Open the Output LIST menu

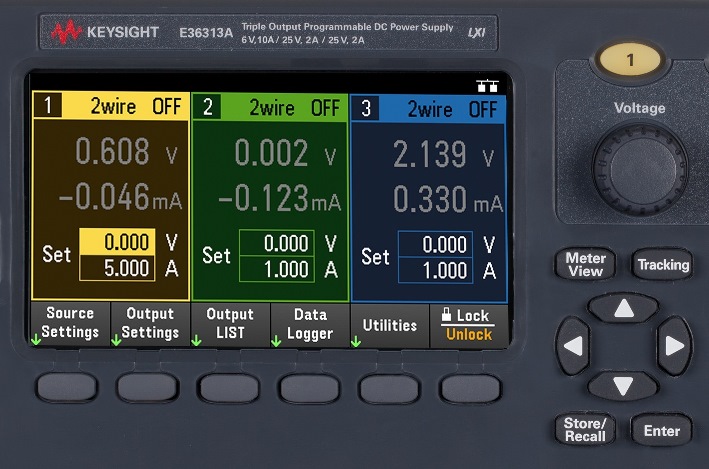point(230,324)
